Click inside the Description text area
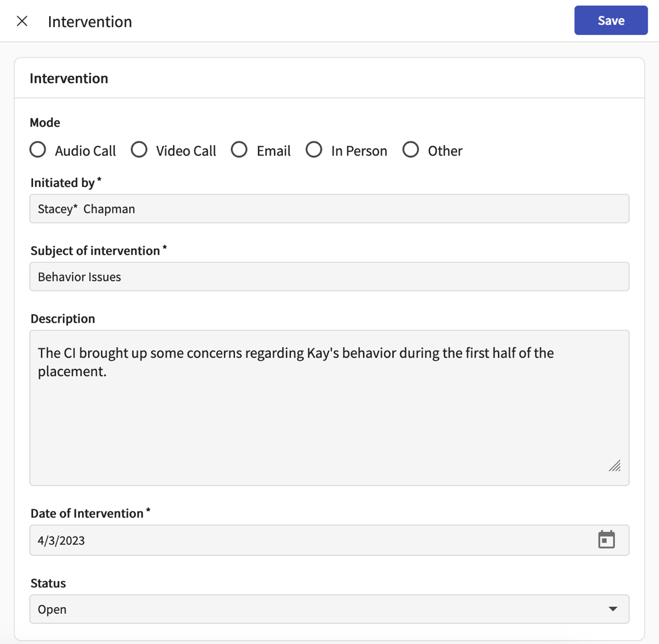 tap(329, 400)
